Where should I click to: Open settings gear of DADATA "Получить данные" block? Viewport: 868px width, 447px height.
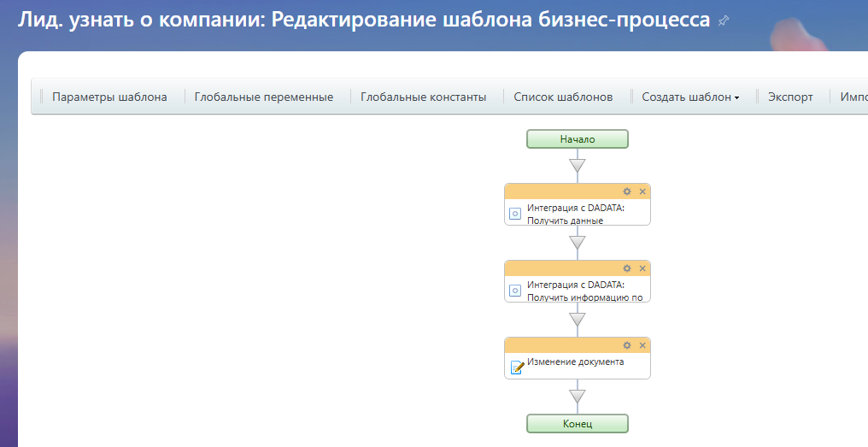tap(627, 191)
